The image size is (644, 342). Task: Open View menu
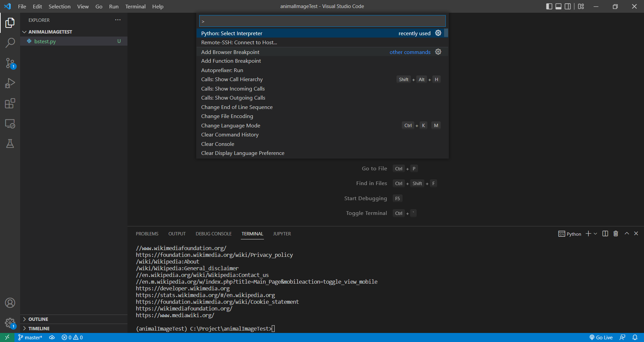point(83,6)
